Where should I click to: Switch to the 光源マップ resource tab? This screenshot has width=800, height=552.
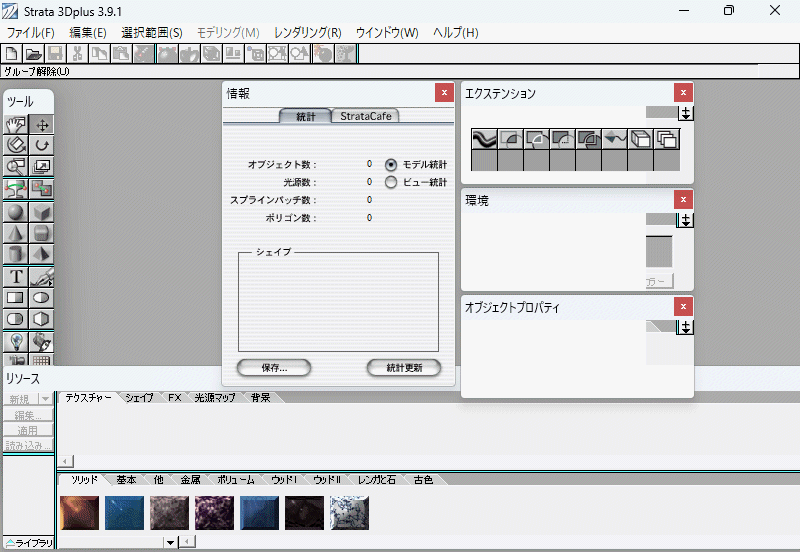point(215,398)
